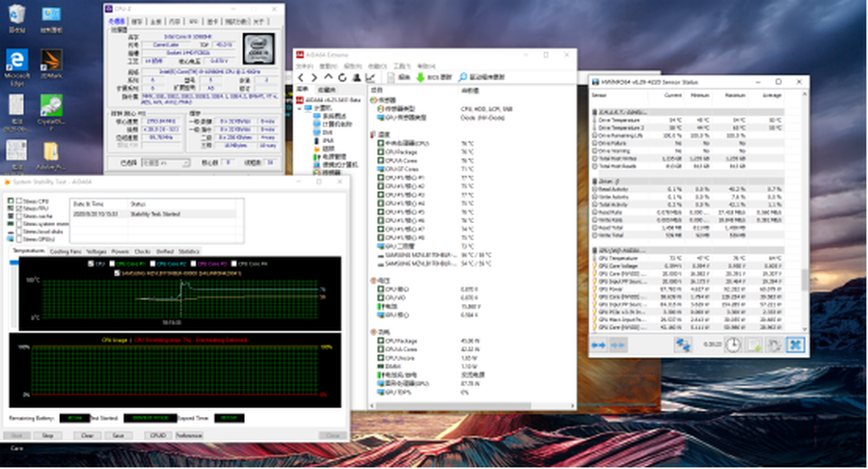Click the Back arrow in AIDA64 toolbar

pyautogui.click(x=301, y=76)
